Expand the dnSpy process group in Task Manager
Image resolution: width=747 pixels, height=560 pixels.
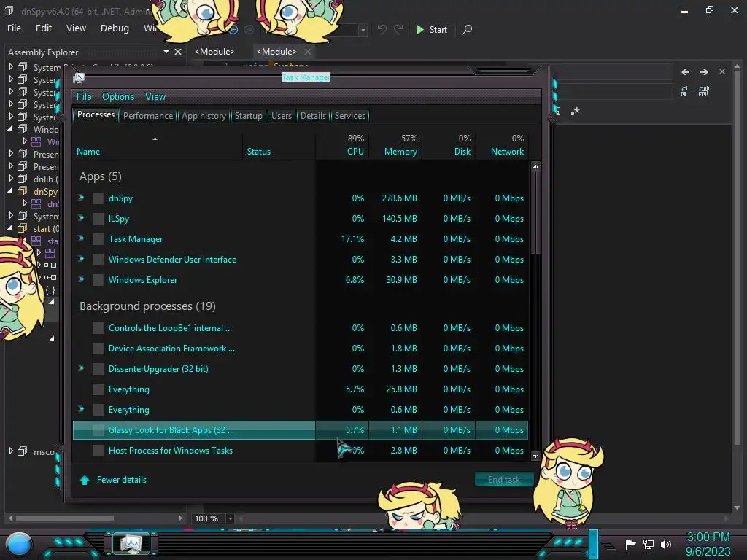click(82, 198)
